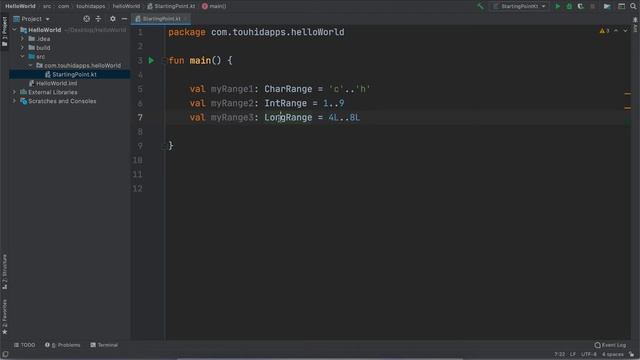640x360 pixels.
Task: Click HelloWorld in the breadcrumb bar
Action: tap(20, 6)
